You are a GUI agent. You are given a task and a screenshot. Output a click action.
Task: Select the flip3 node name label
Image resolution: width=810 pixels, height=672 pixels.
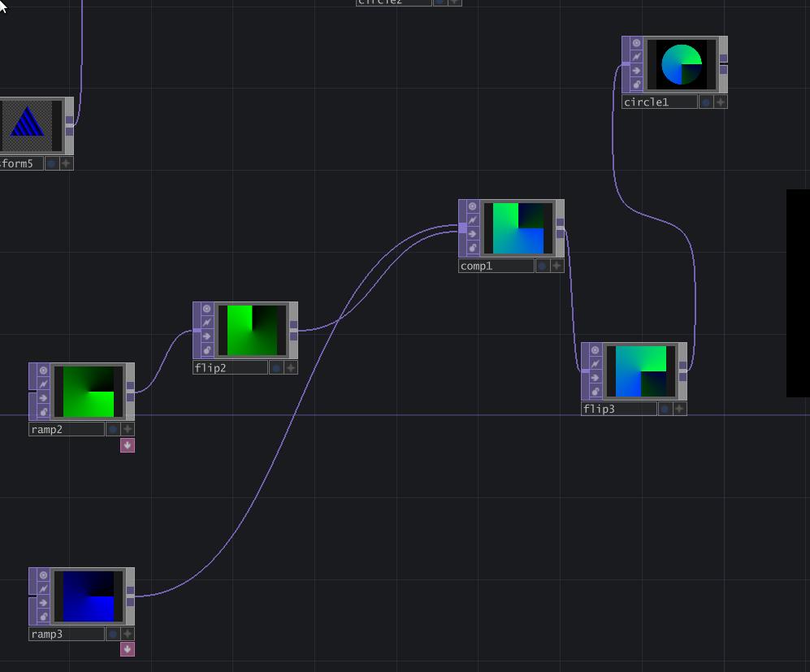click(619, 409)
